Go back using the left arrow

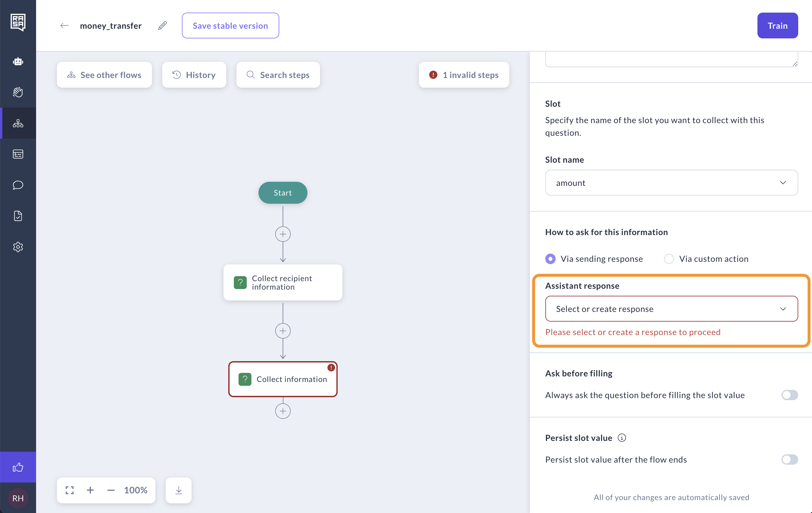pyautogui.click(x=65, y=26)
